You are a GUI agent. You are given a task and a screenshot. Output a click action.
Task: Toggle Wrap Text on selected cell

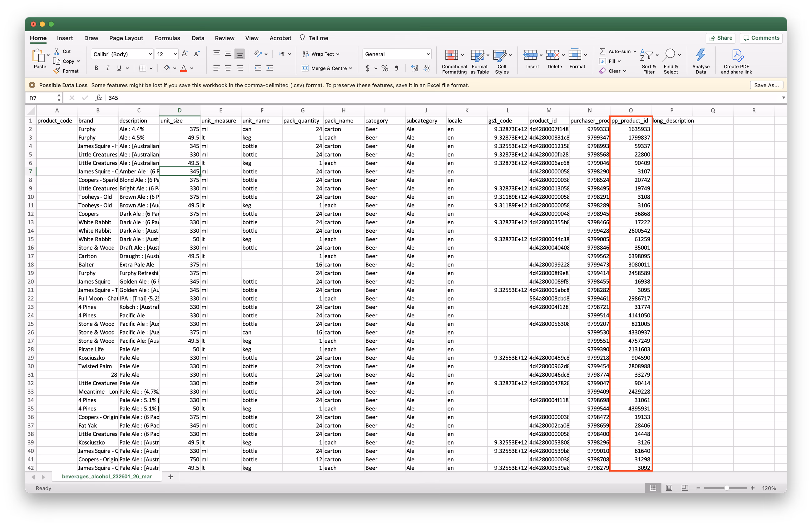[x=321, y=54]
